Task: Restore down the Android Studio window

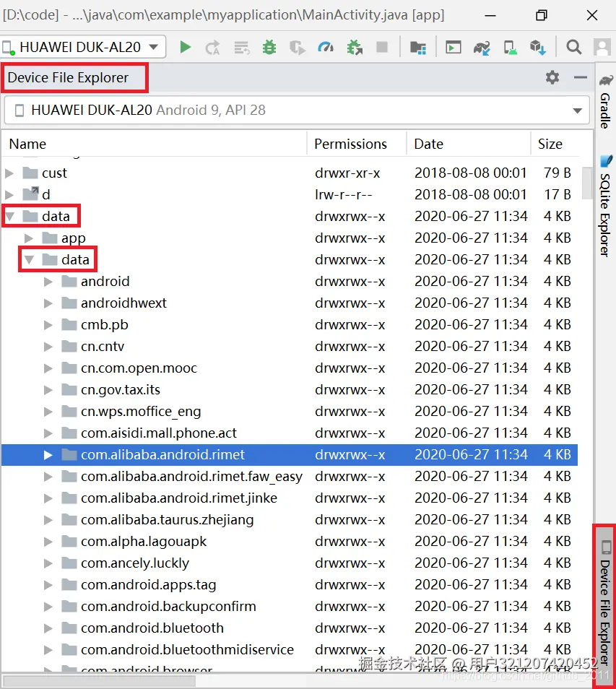Action: [542, 15]
